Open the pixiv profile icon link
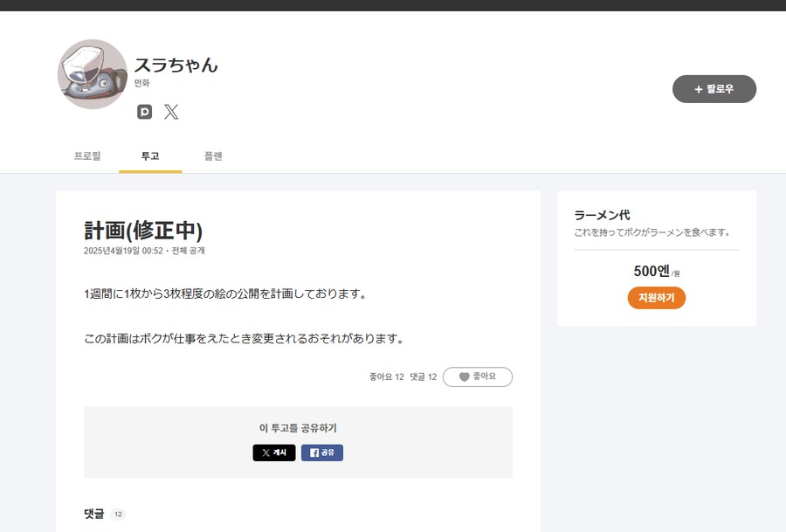 (145, 112)
